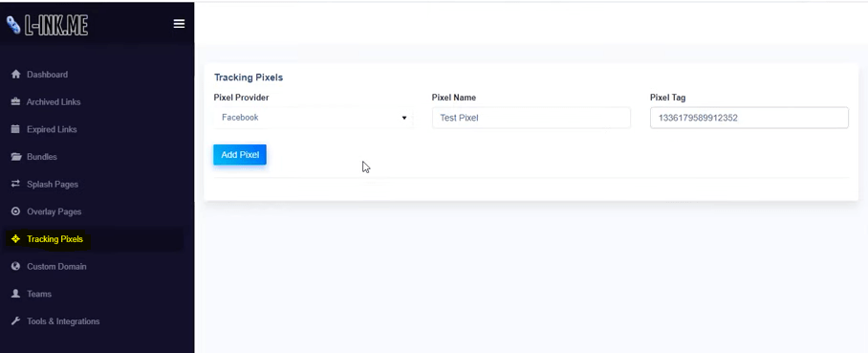This screenshot has height=353, width=868.
Task: Click the Teams person icon
Action: click(15, 294)
